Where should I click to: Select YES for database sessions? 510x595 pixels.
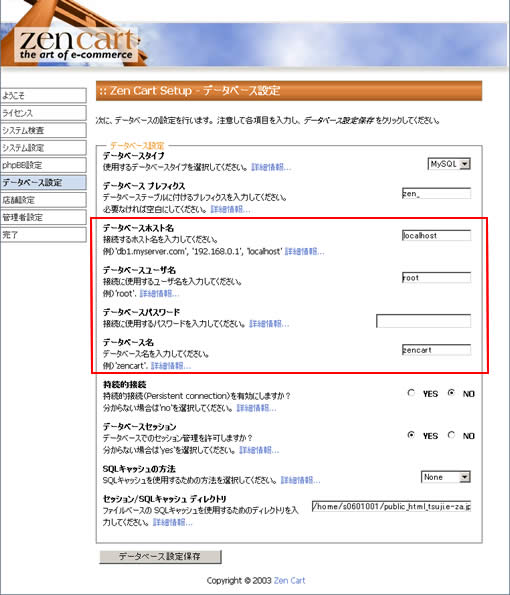tap(411, 435)
